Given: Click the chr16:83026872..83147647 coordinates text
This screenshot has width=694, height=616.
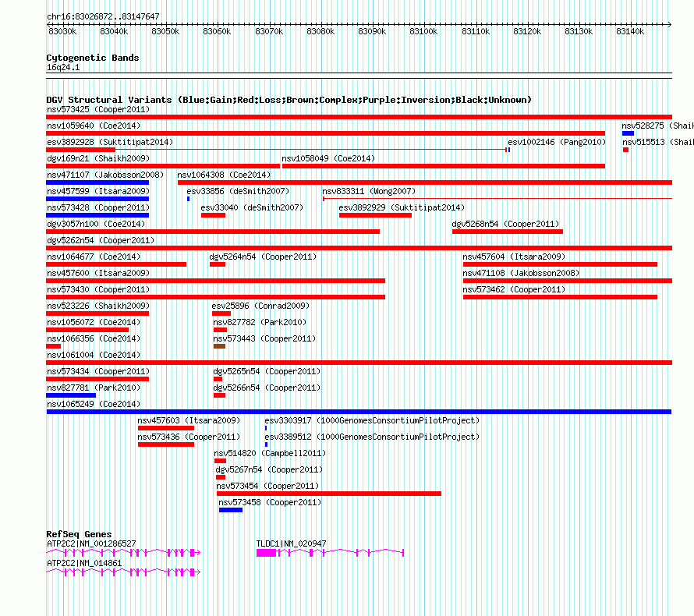Looking at the screenshot, I should coord(103,16).
